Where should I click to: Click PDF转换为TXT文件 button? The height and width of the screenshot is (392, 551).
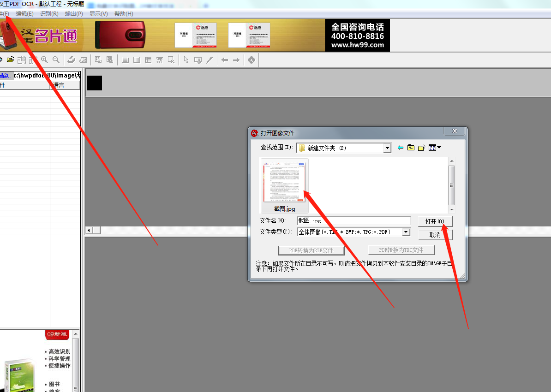[401, 250]
